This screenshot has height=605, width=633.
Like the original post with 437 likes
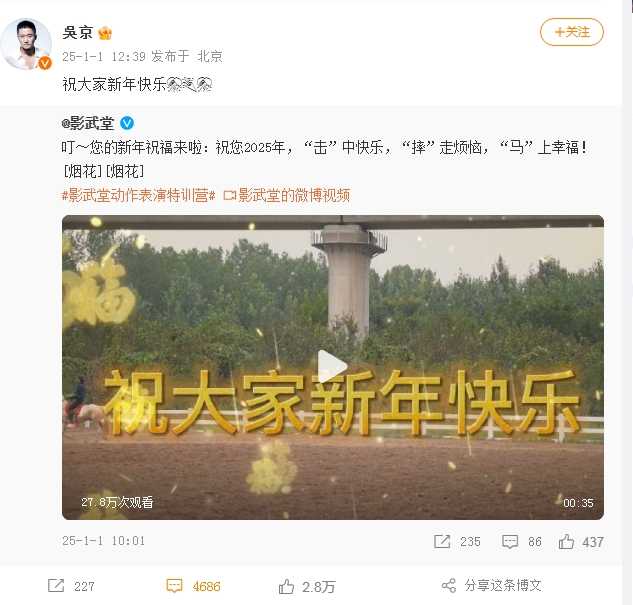click(x=566, y=541)
